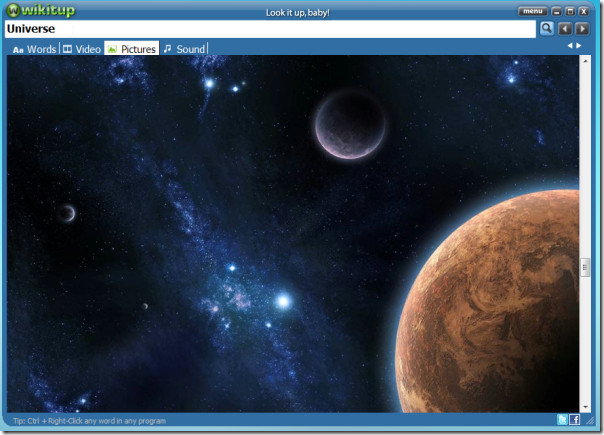Viewport: 604px width, 435px height.
Task: Go forward with the right arrow button
Action: click(582, 29)
